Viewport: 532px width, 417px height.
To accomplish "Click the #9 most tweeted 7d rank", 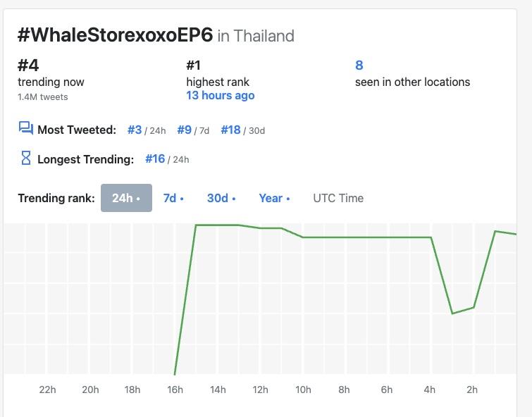I will [x=184, y=130].
